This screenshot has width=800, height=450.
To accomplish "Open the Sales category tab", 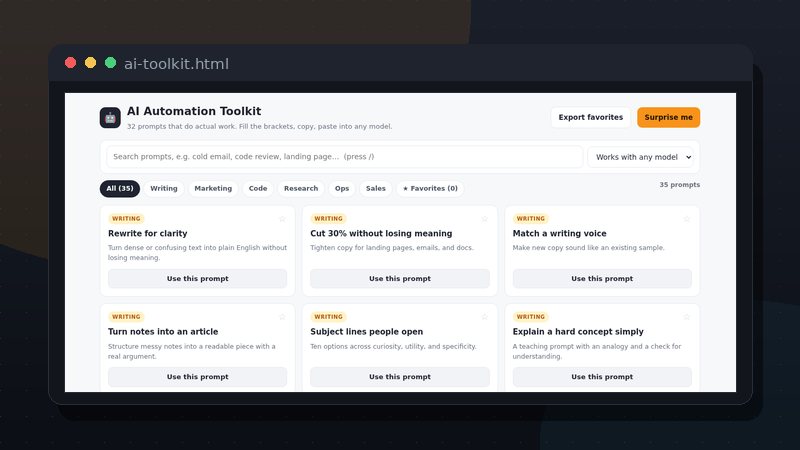I will coord(376,188).
